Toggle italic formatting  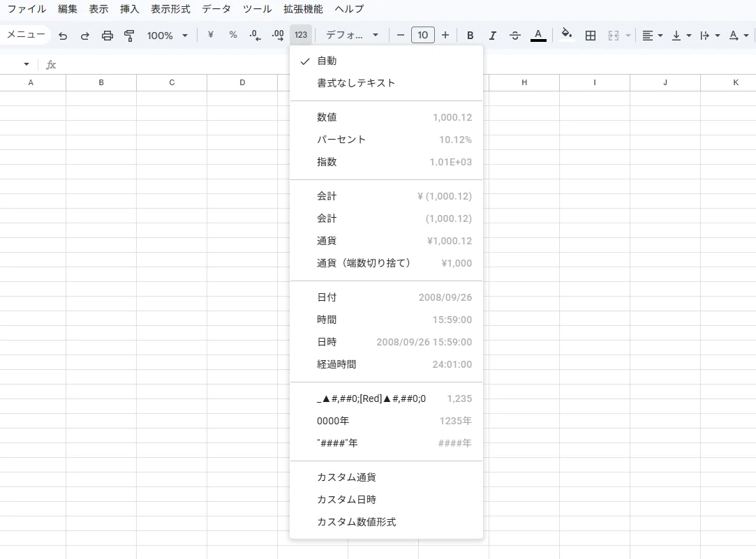click(492, 35)
